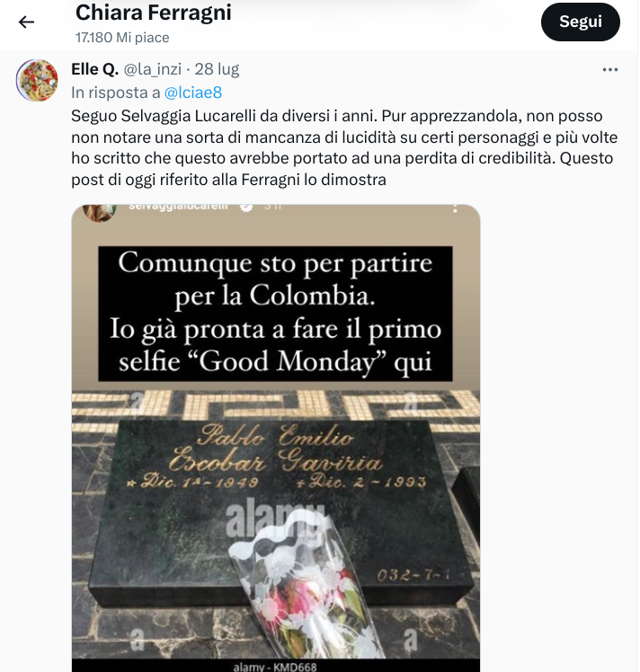This screenshot has width=640, height=672.
Task: Select the tweet text about Selvaggia Lucarelli
Action: click(344, 147)
